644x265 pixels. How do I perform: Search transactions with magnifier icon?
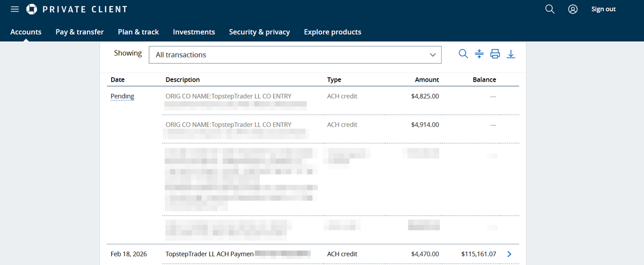pyautogui.click(x=463, y=54)
